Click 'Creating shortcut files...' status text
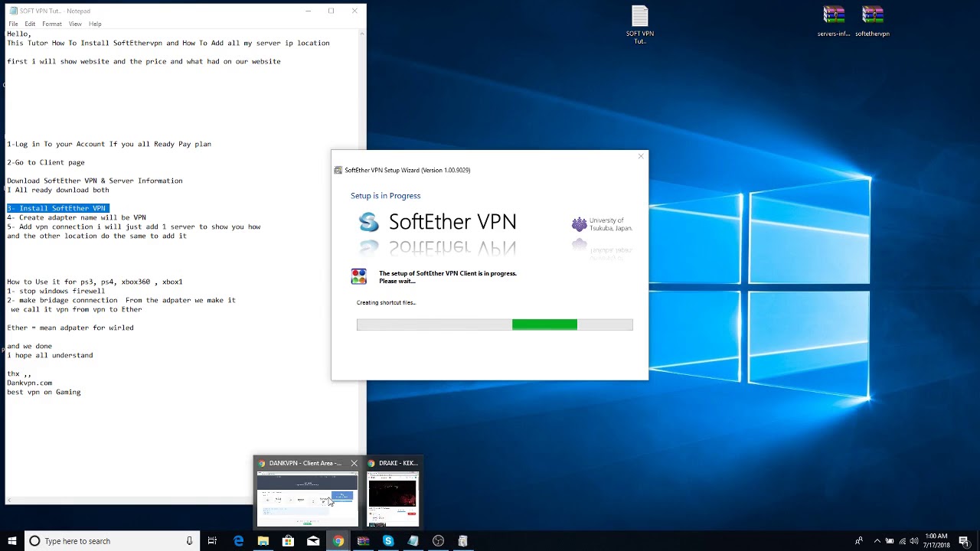 386,302
